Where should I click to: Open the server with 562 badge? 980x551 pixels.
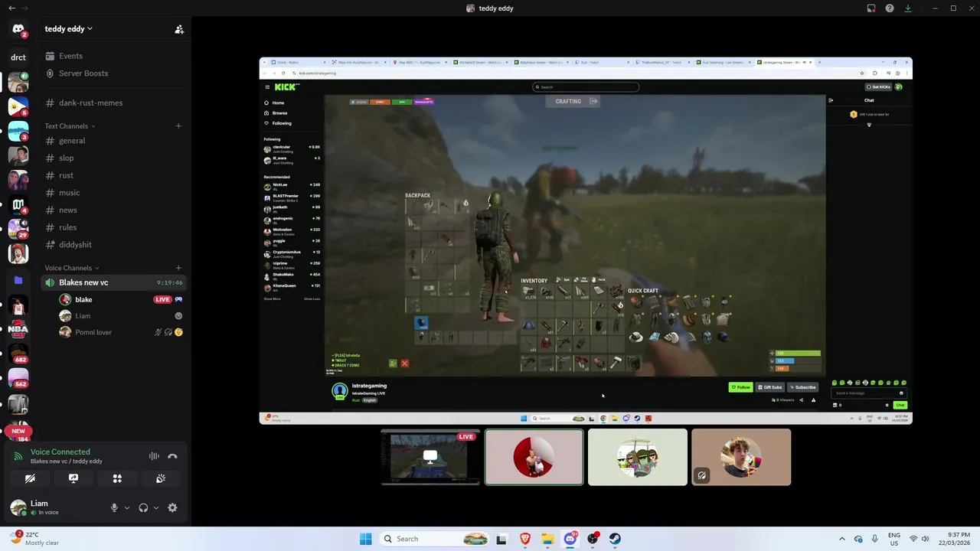coord(18,378)
